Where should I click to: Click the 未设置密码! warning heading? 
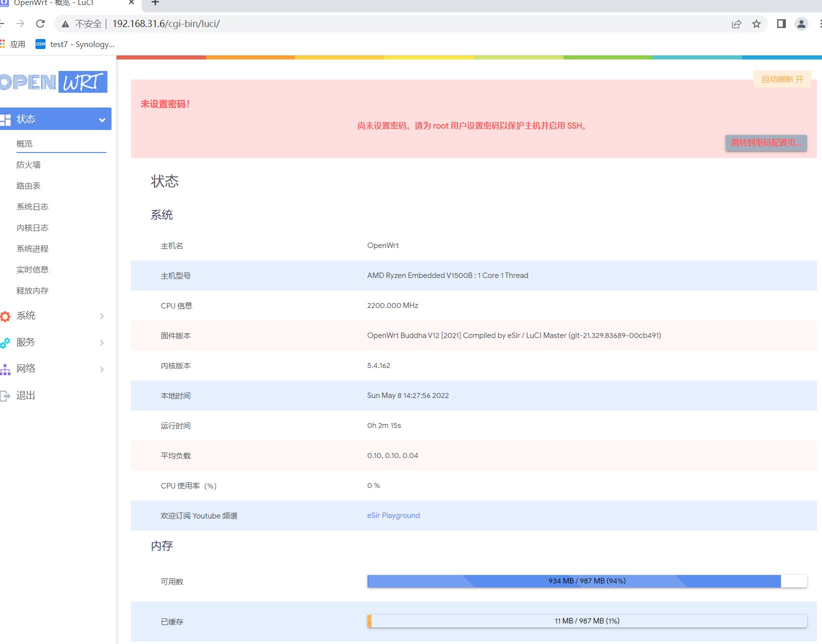click(165, 104)
